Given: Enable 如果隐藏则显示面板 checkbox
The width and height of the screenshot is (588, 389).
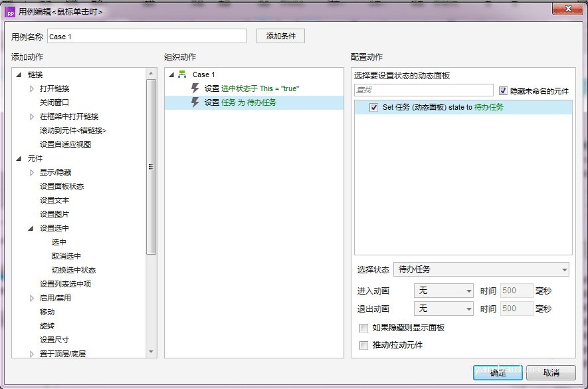Looking at the screenshot, I should click(x=363, y=328).
